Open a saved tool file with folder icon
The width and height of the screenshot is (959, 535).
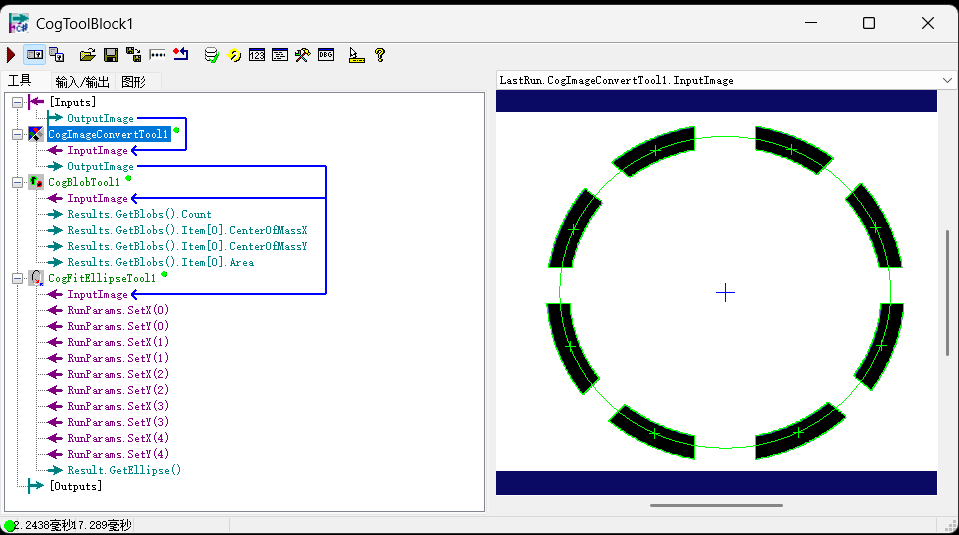point(87,55)
